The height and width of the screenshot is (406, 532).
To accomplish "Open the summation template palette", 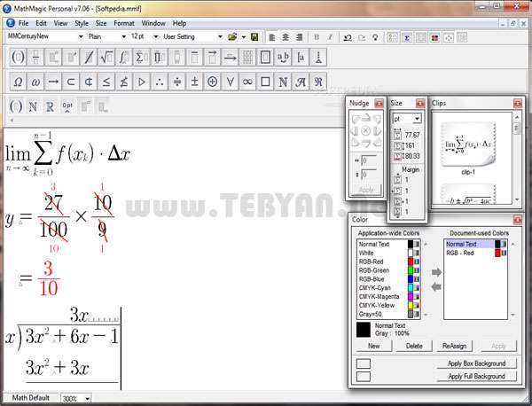I will [x=142, y=57].
